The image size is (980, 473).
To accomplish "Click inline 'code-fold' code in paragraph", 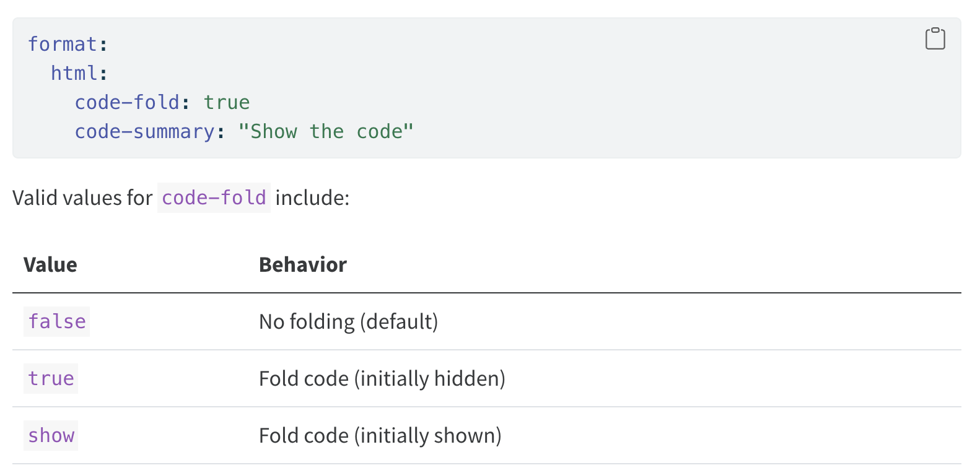I will (214, 198).
